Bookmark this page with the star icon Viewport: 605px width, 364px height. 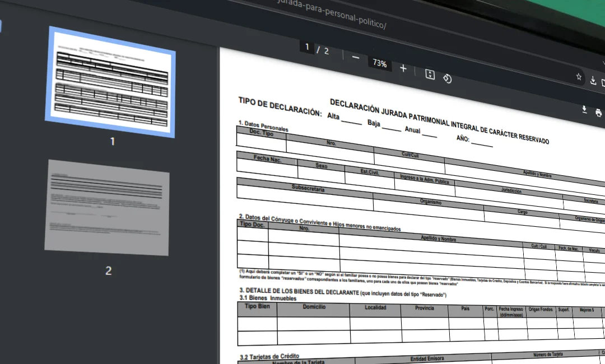click(579, 77)
